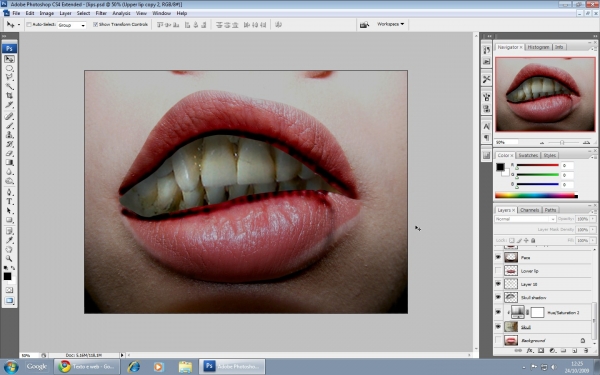Open Layer Mask Density arrow

(x=593, y=230)
